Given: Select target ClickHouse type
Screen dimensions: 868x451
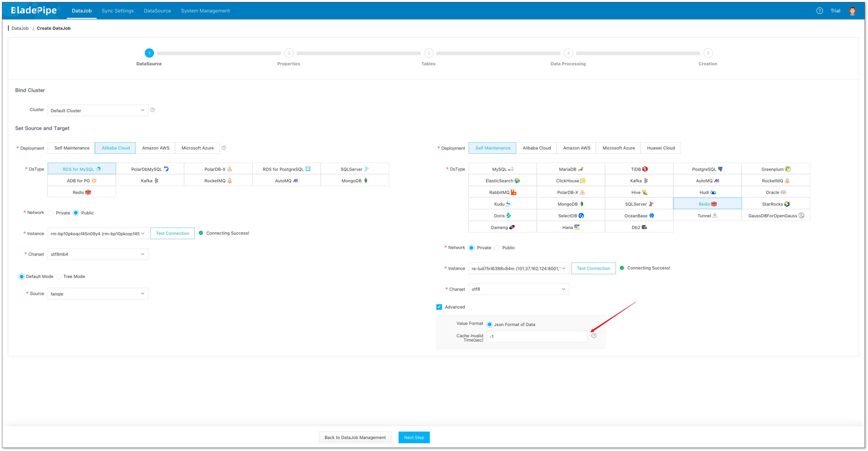Looking at the screenshot, I should (571, 181).
